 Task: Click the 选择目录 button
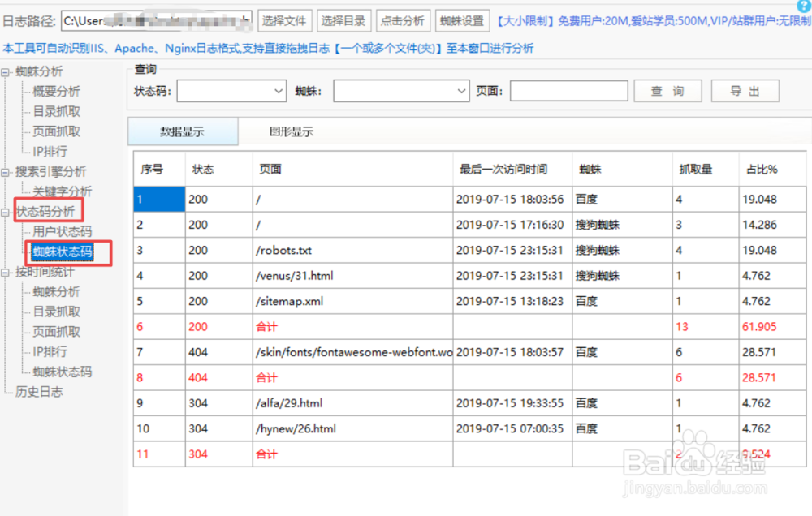(343, 21)
